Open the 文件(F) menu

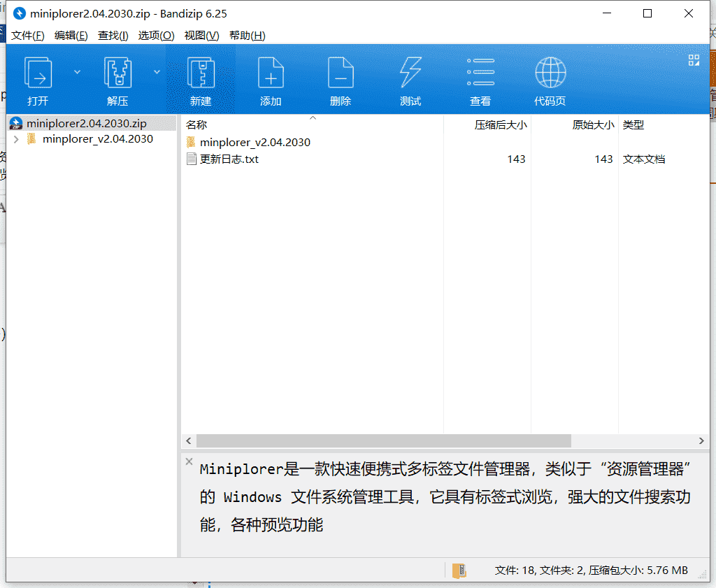[27, 36]
